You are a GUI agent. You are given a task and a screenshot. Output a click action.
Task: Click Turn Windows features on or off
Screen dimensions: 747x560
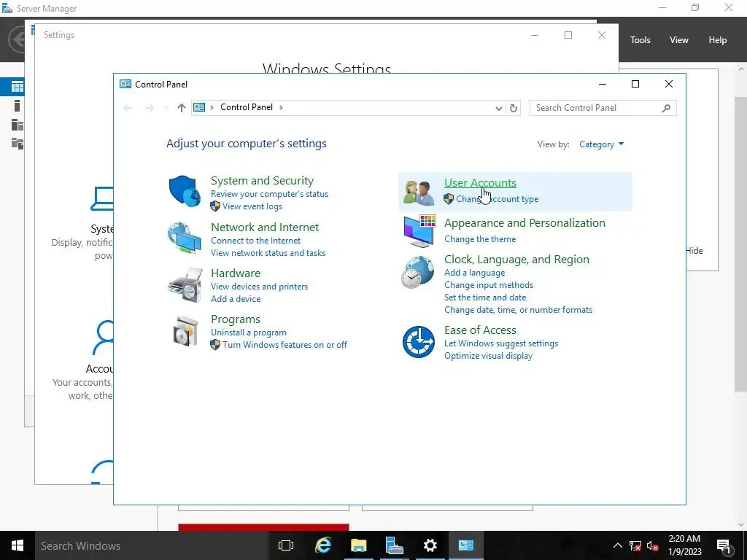pos(285,345)
